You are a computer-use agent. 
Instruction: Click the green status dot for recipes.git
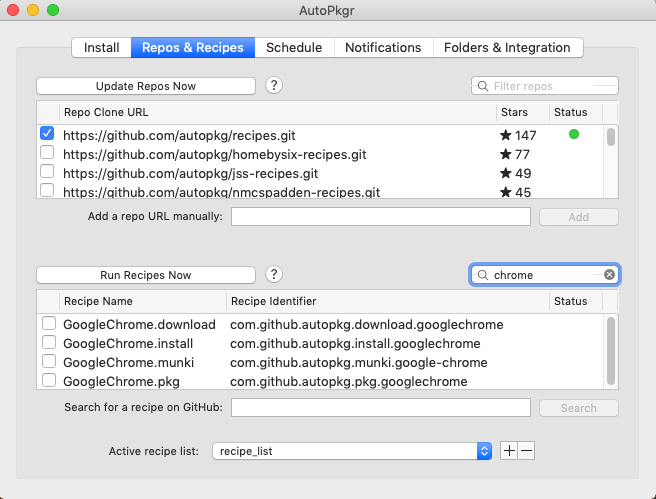coord(573,134)
